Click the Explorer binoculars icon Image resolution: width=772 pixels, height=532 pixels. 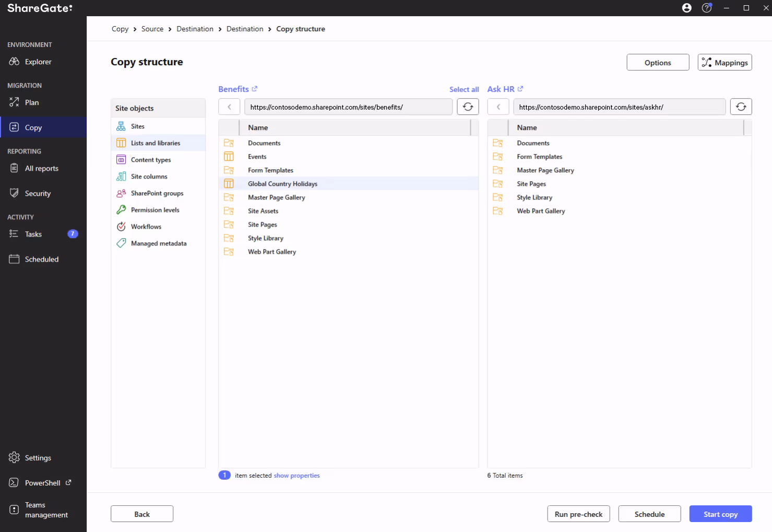click(x=14, y=62)
